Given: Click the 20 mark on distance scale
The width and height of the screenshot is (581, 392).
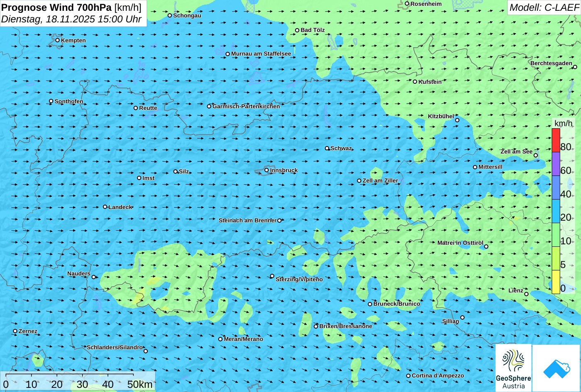Looking at the screenshot, I should tap(57, 385).
